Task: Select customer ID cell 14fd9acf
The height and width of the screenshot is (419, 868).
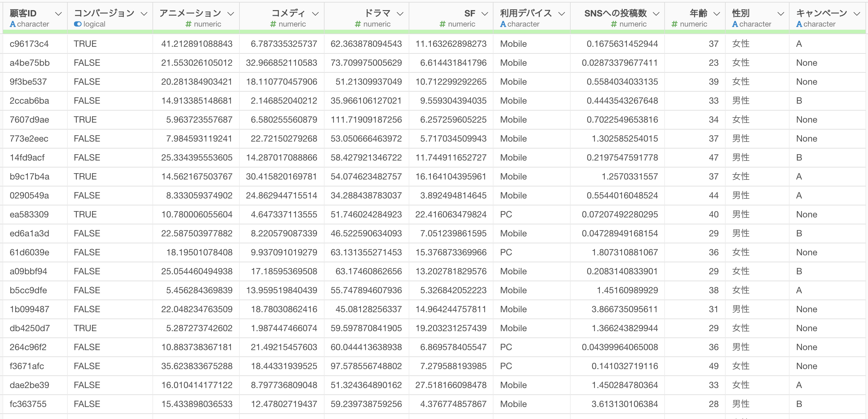Action: point(27,157)
